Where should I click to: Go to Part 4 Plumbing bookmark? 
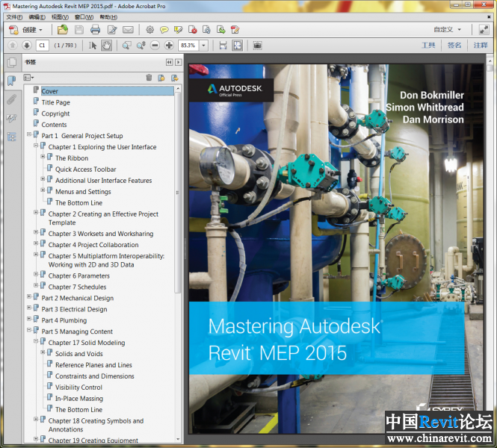64,320
